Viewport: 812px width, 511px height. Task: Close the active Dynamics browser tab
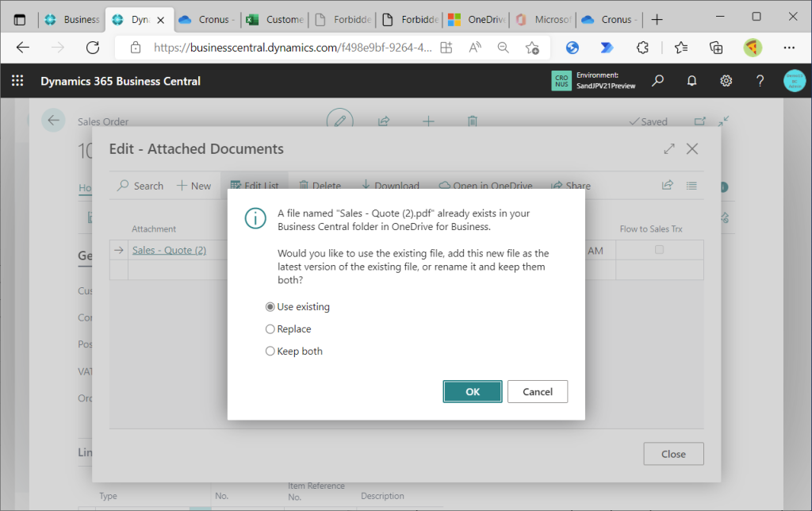click(x=160, y=20)
